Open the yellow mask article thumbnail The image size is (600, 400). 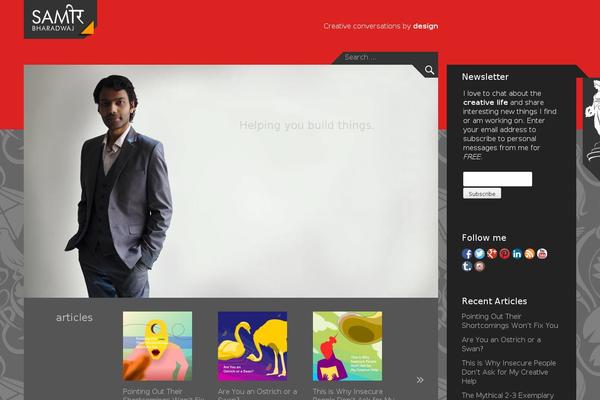coord(157,346)
